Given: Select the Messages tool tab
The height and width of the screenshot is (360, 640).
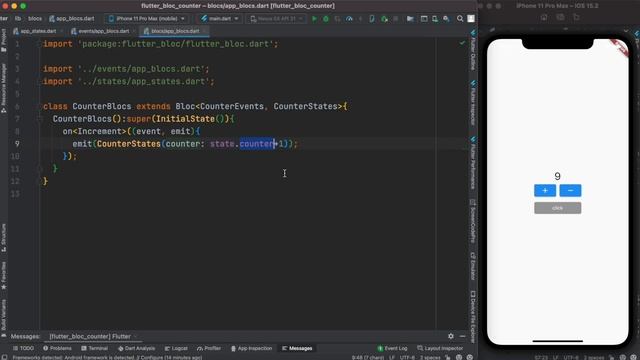Looking at the screenshot, I should click(297, 348).
